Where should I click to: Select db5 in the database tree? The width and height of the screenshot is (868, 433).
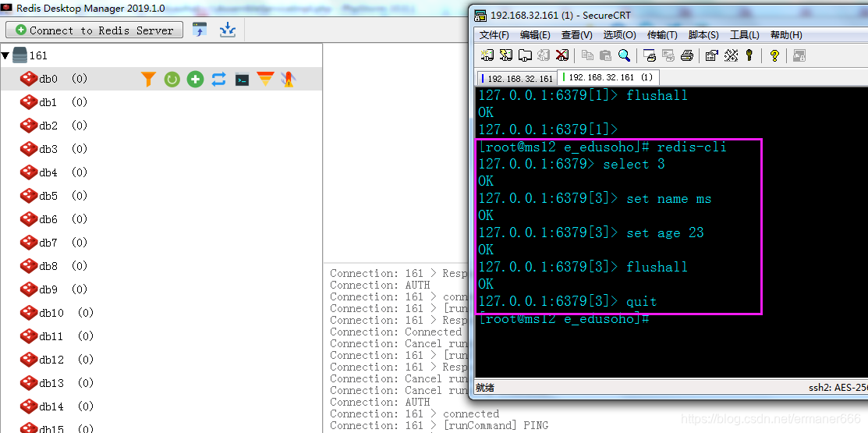coord(48,196)
